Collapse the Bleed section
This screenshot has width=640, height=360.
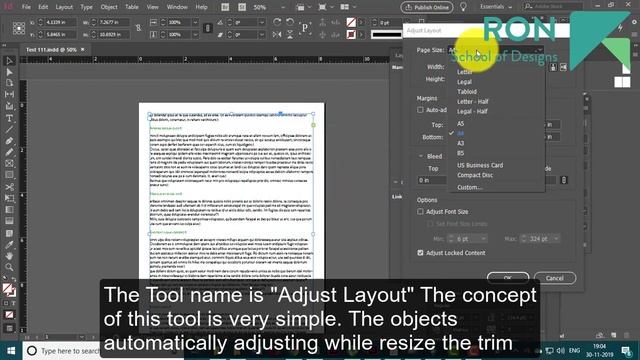click(x=421, y=156)
